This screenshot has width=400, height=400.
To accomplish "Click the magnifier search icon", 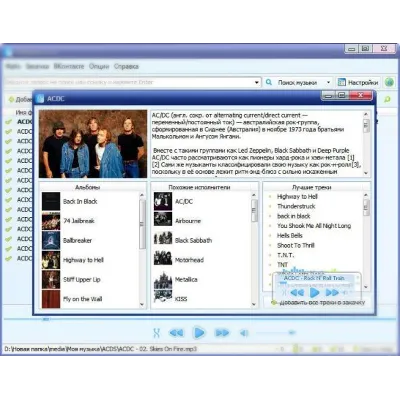I will [x=269, y=82].
